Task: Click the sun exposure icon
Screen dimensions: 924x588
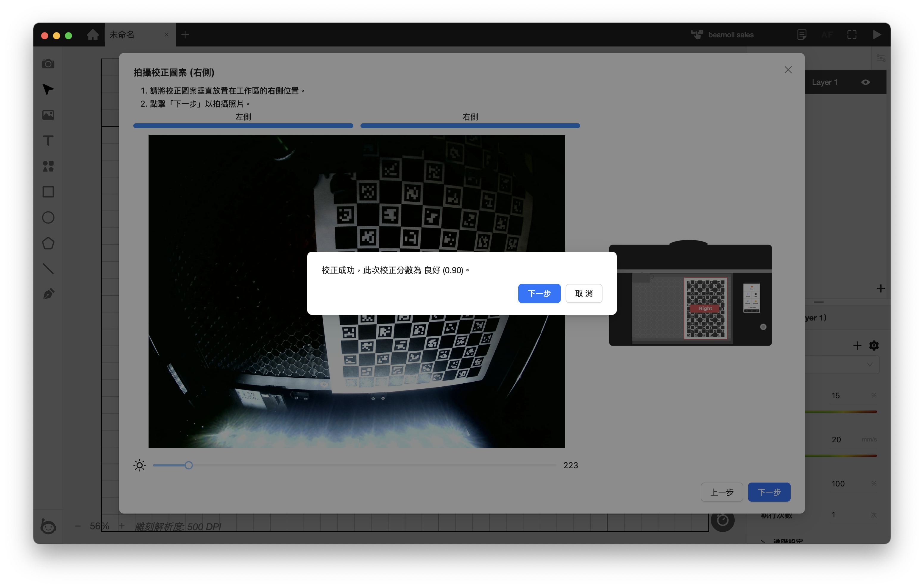Action: (x=140, y=465)
